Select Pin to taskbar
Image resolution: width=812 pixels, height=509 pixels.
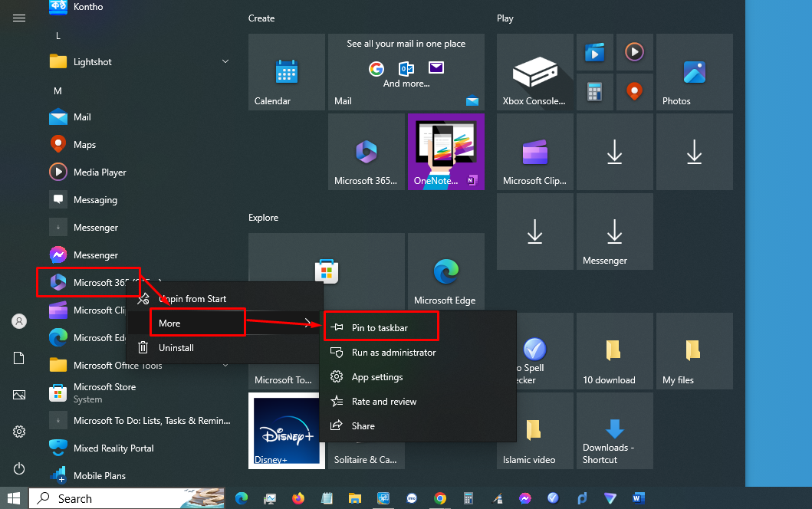point(381,326)
